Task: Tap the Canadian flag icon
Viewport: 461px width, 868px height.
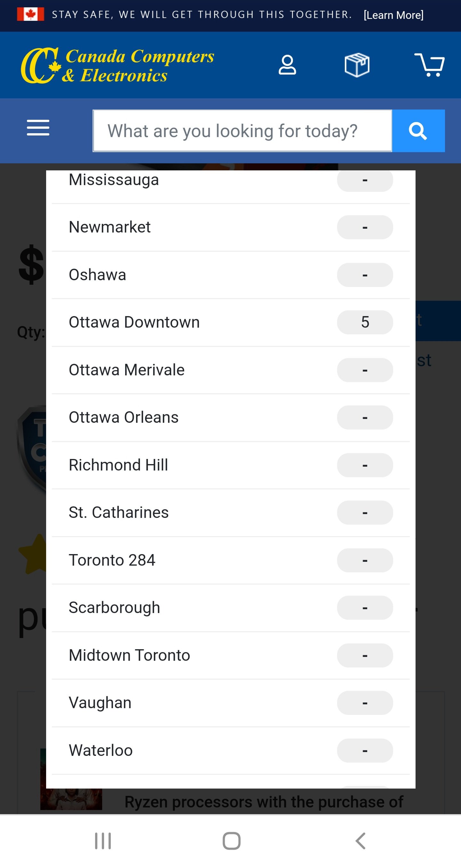Action: pos(31,14)
